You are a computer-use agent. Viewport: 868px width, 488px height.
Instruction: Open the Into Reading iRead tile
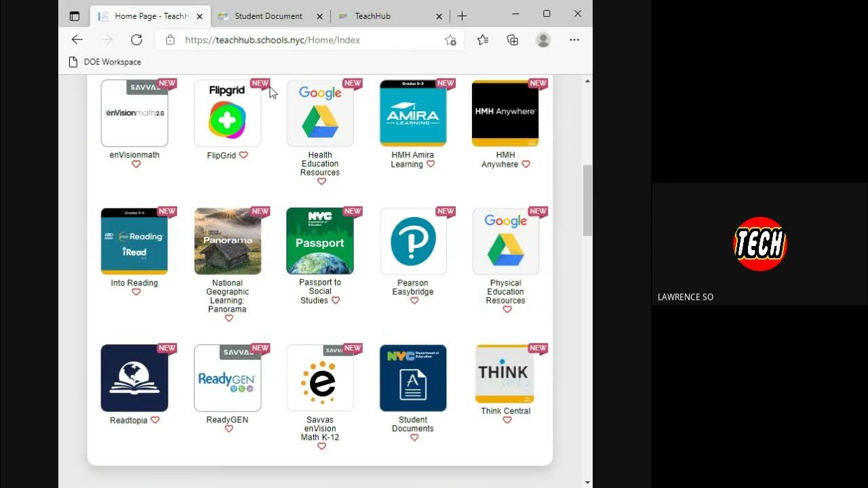pos(134,241)
